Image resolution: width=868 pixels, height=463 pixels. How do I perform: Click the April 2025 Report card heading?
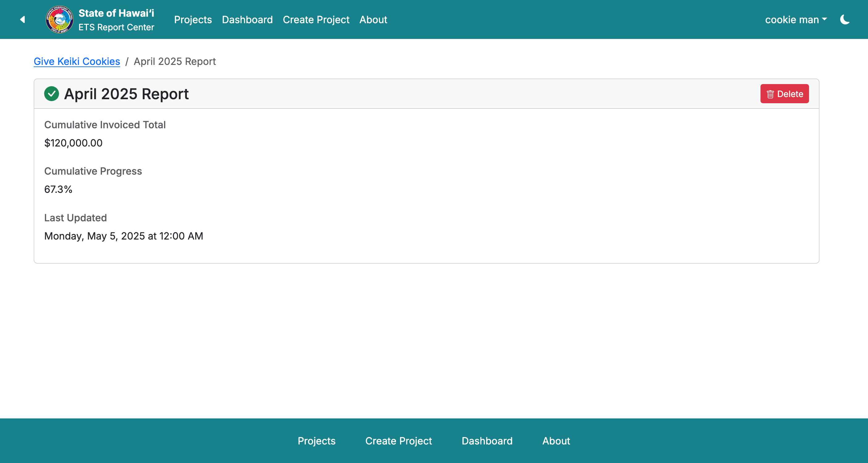126,94
